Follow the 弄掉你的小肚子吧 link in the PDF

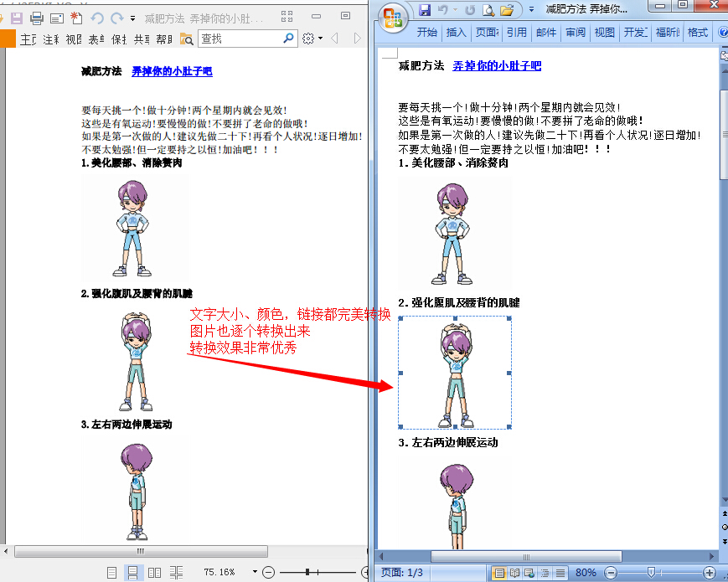[x=172, y=71]
